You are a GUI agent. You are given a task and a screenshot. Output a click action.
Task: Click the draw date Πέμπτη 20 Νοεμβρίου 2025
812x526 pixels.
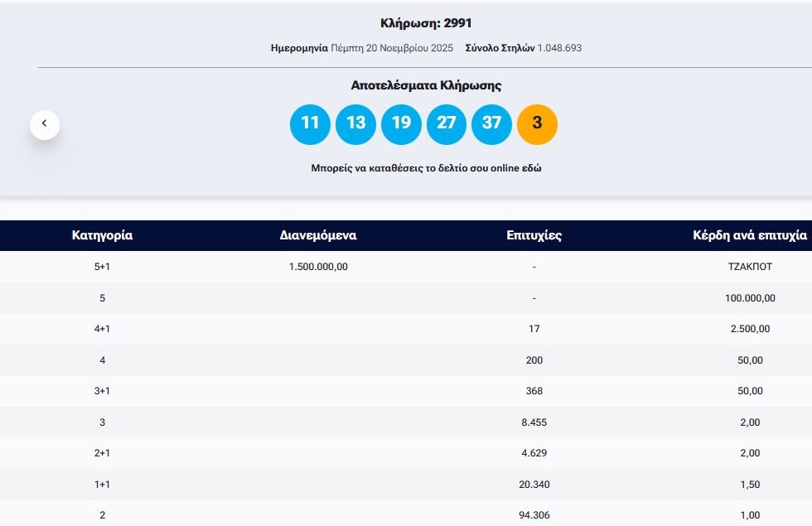click(391, 48)
